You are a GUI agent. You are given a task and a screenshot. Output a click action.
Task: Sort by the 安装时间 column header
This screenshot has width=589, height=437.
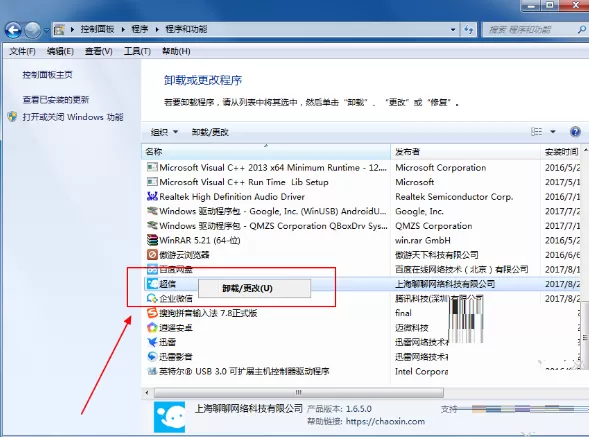tap(561, 152)
